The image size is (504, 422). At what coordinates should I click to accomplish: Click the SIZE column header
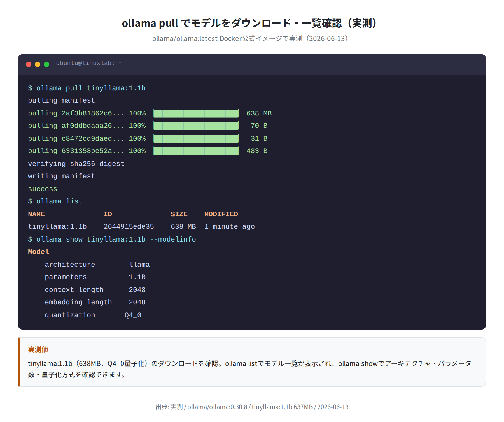pyautogui.click(x=179, y=214)
